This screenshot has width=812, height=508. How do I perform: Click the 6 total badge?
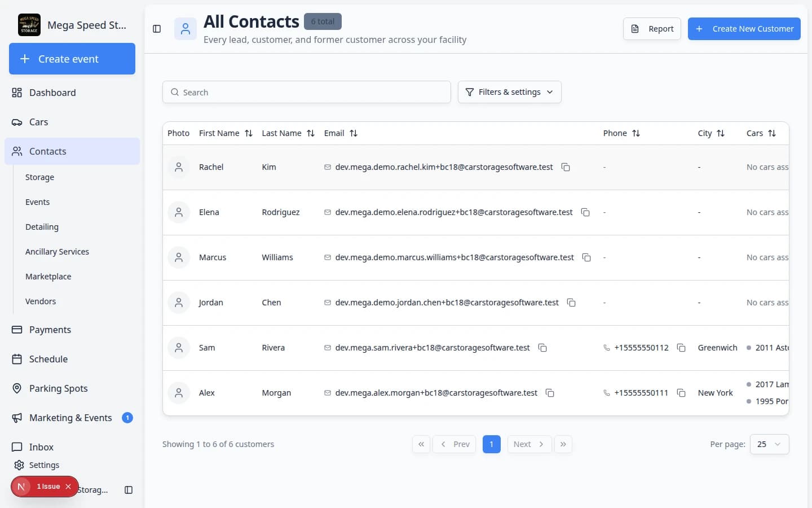pos(323,21)
